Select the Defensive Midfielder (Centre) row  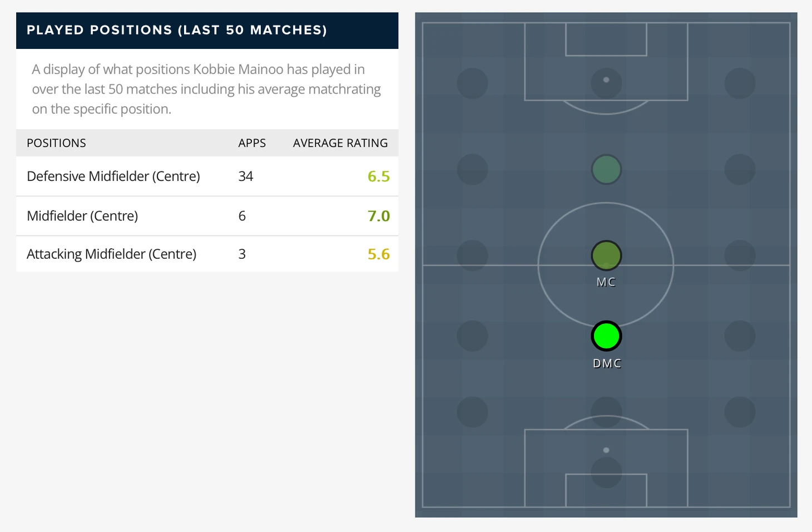pos(207,176)
